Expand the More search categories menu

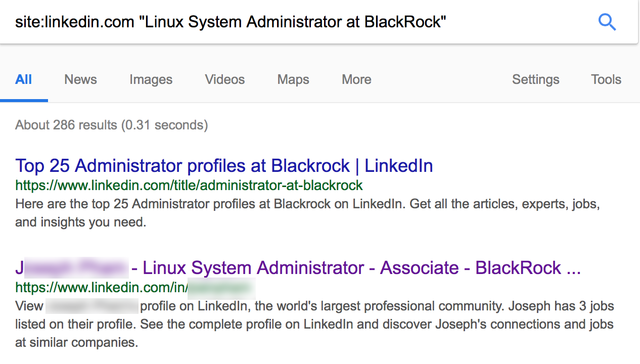[356, 79]
